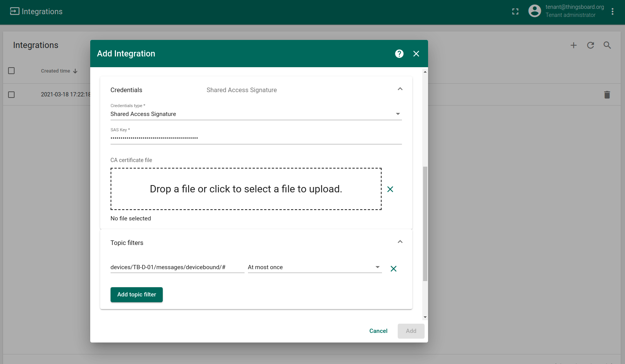Viewport: 625px width, 364px height.
Task: Add a new integration with plus icon
Action: tap(574, 45)
